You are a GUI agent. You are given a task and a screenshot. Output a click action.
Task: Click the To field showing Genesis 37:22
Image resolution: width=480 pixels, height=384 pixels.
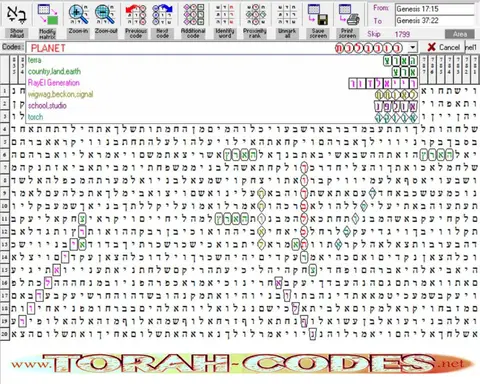[x=435, y=21]
